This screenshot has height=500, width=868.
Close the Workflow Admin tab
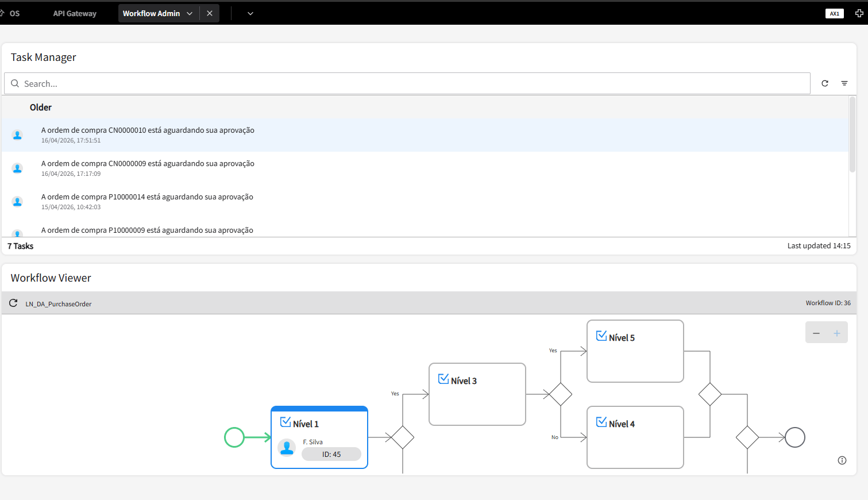point(210,13)
